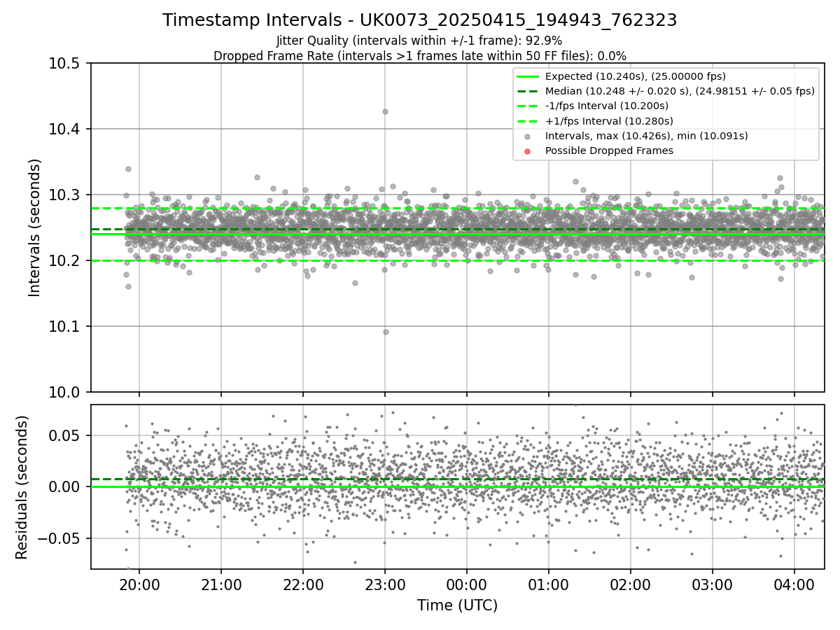Click legend entry '+1/fps Interval (10.280s)'
840x630 pixels.
tap(608, 121)
